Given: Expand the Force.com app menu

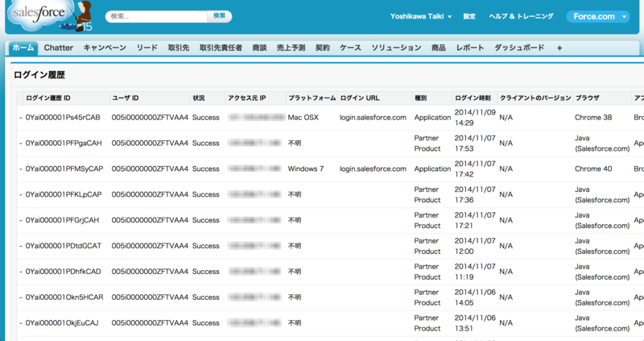Looking at the screenshot, I should coord(597,16).
